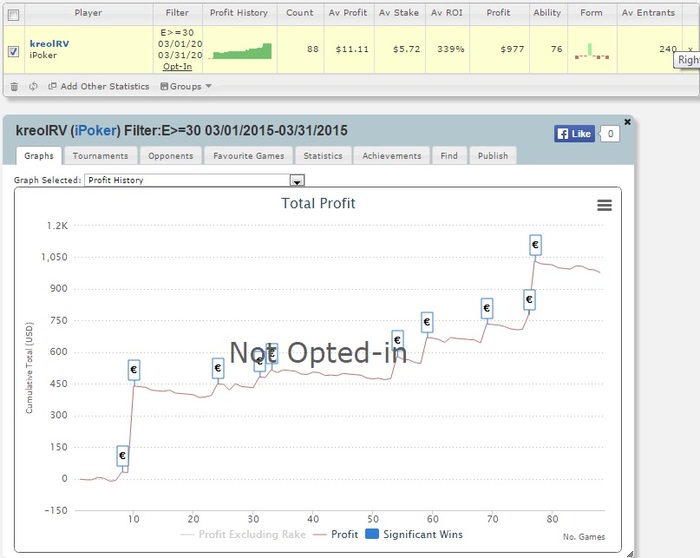Toggle Significant Wins legend item

coord(414,534)
